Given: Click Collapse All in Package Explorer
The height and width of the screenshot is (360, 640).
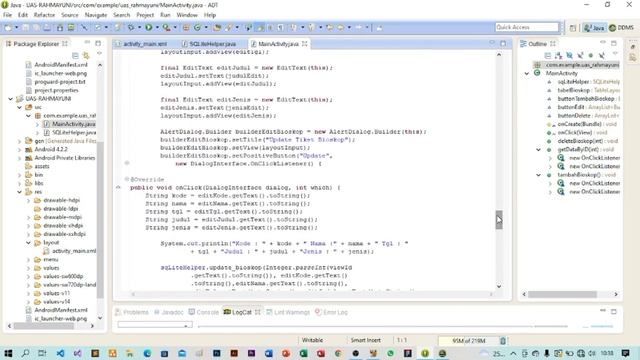Looking at the screenshot, I should [75, 55].
